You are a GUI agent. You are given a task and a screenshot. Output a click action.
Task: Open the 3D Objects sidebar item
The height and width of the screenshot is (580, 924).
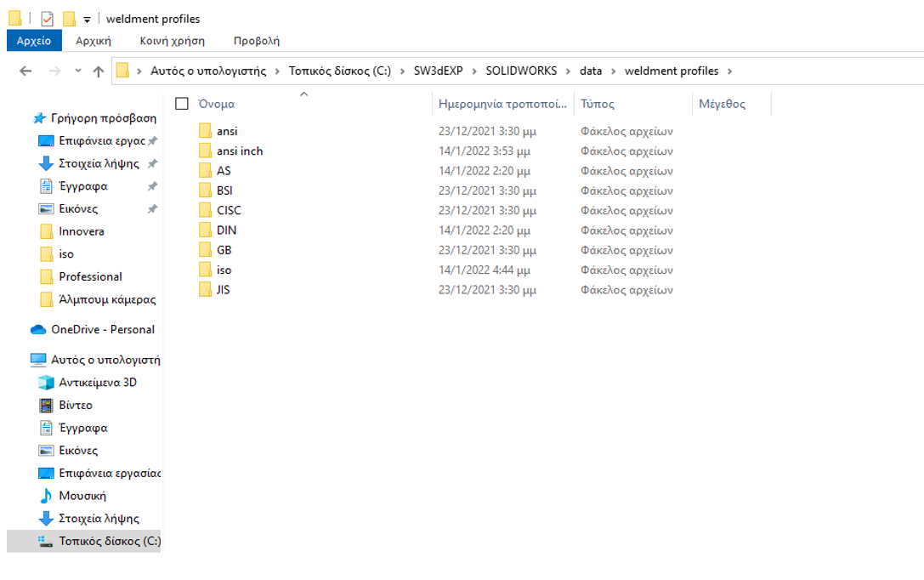[97, 383]
